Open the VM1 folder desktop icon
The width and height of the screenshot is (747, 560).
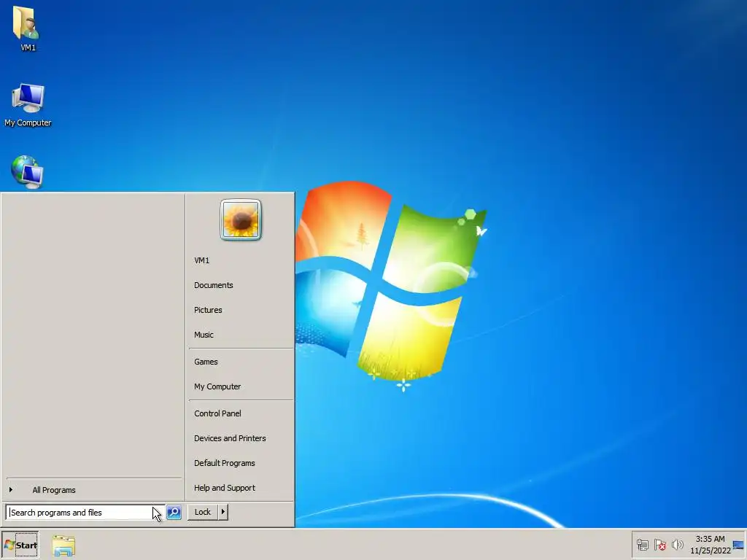[x=27, y=28]
